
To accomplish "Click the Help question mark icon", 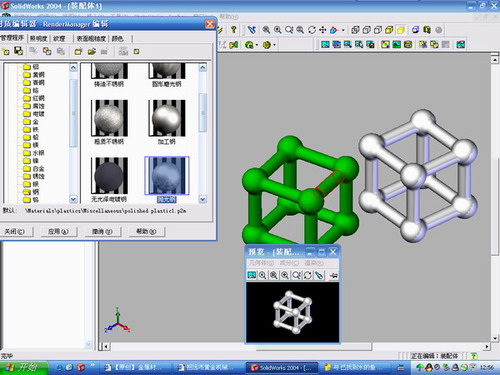I will pos(234,30).
